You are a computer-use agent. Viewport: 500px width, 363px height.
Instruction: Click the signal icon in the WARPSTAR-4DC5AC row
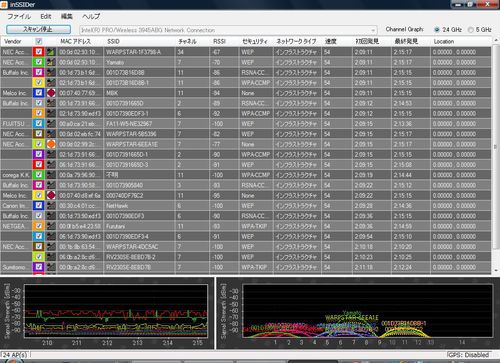click(x=51, y=247)
